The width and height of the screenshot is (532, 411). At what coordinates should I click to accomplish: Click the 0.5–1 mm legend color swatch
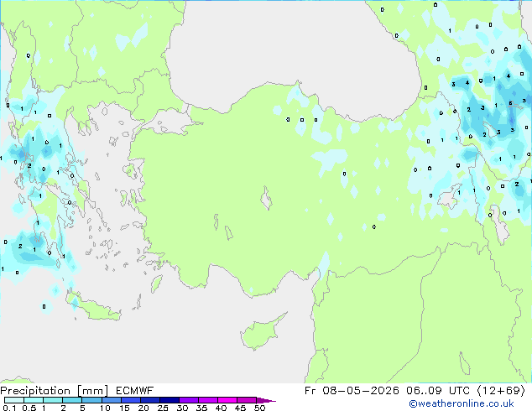[34, 400]
